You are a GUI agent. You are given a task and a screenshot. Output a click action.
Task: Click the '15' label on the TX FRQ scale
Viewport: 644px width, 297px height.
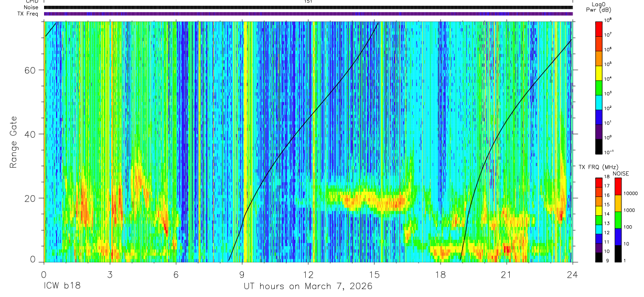[x=607, y=204]
